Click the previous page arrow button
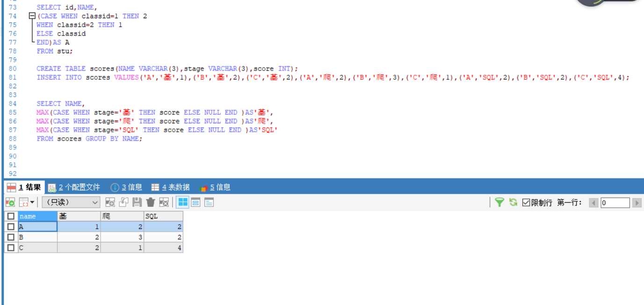 (593, 203)
